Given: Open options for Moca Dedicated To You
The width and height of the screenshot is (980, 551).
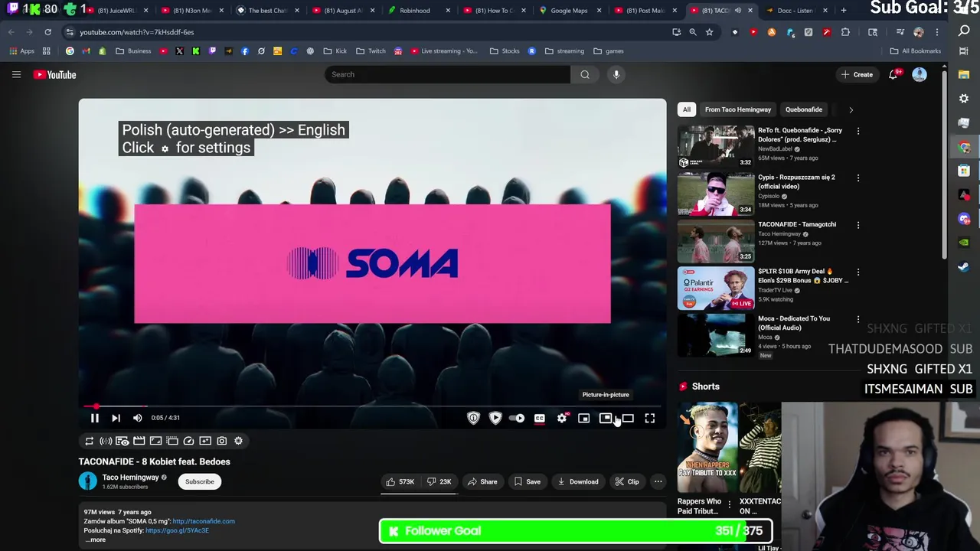Looking at the screenshot, I should pos(858,319).
